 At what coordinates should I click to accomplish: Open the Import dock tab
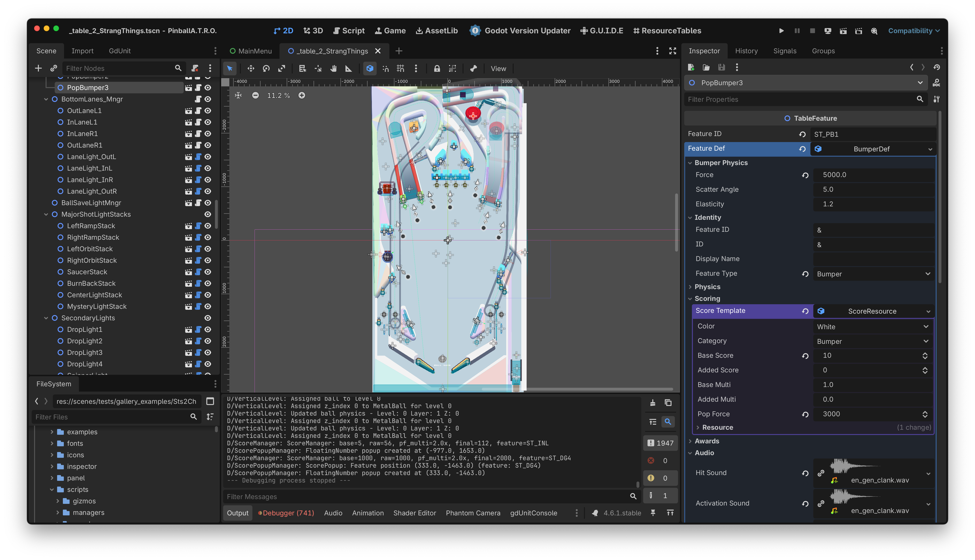pos(82,51)
